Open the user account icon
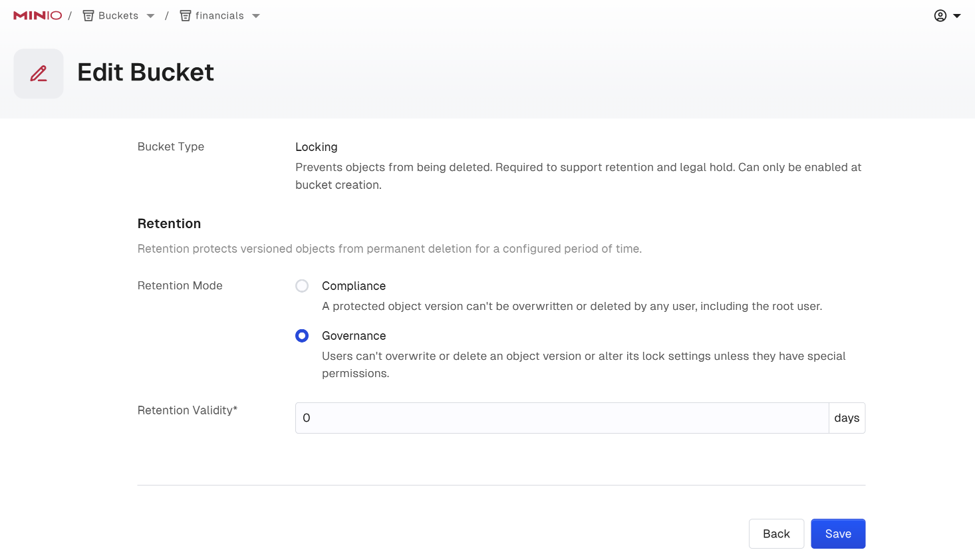 (940, 16)
